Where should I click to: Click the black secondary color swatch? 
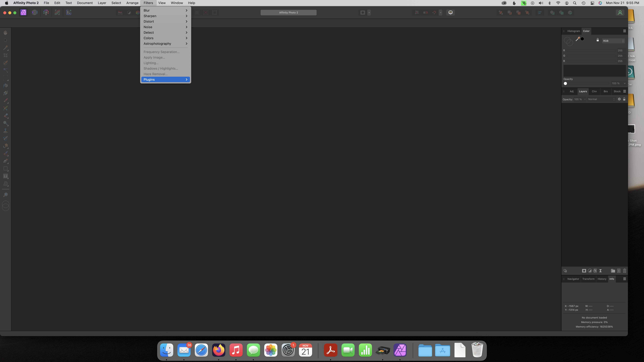click(582, 39)
